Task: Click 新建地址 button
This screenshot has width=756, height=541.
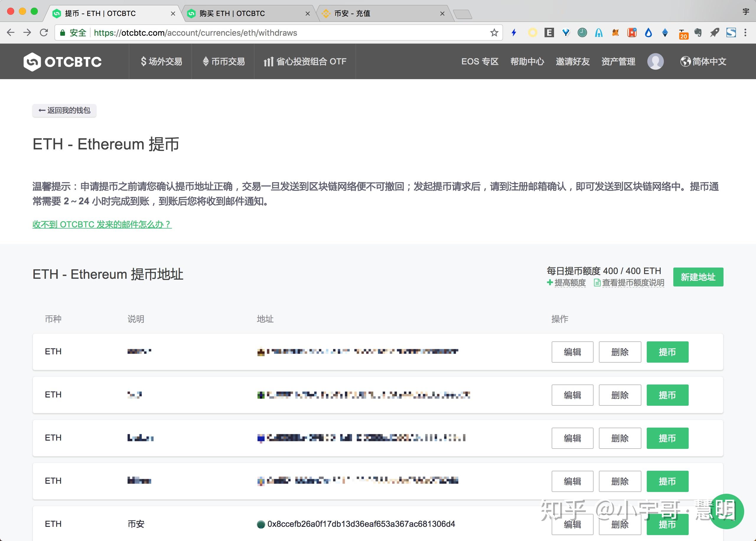Action: point(698,277)
